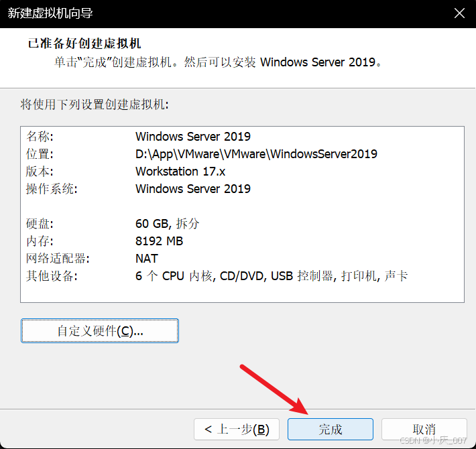Select the 网络适配器 label
The image size is (476, 449).
58,259
